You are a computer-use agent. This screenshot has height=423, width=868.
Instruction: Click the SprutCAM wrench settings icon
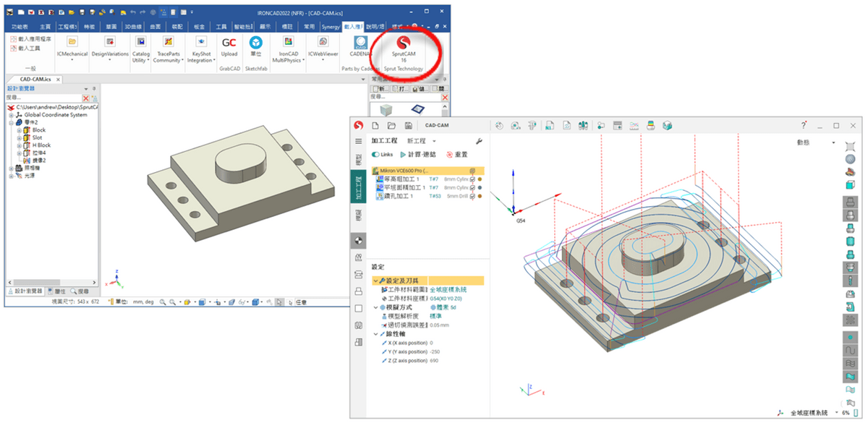click(x=479, y=141)
